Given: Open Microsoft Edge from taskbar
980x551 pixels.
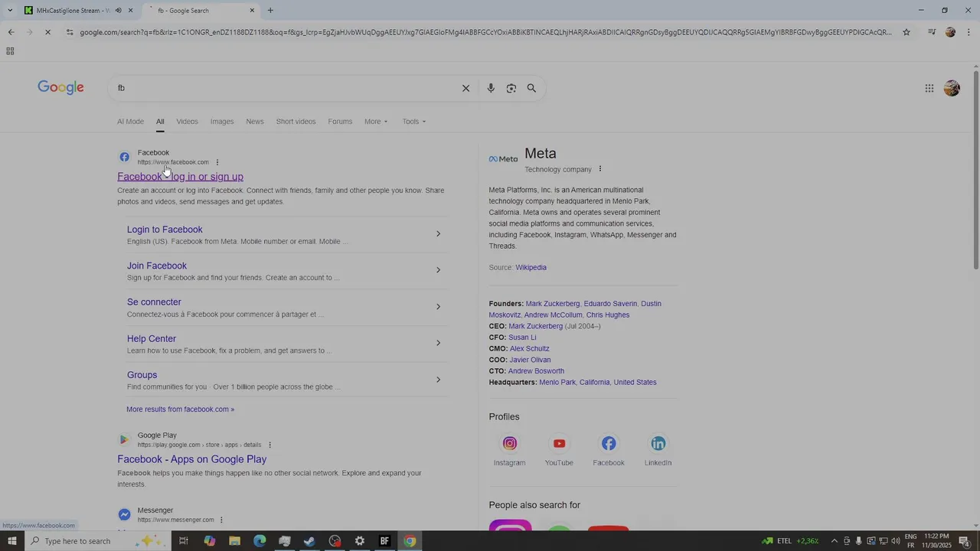Looking at the screenshot, I should click(260, 541).
